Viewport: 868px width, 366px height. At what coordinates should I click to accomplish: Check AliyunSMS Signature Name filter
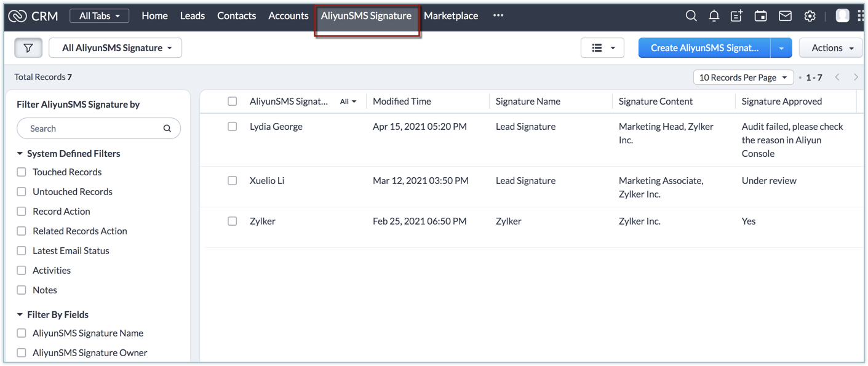tap(22, 333)
